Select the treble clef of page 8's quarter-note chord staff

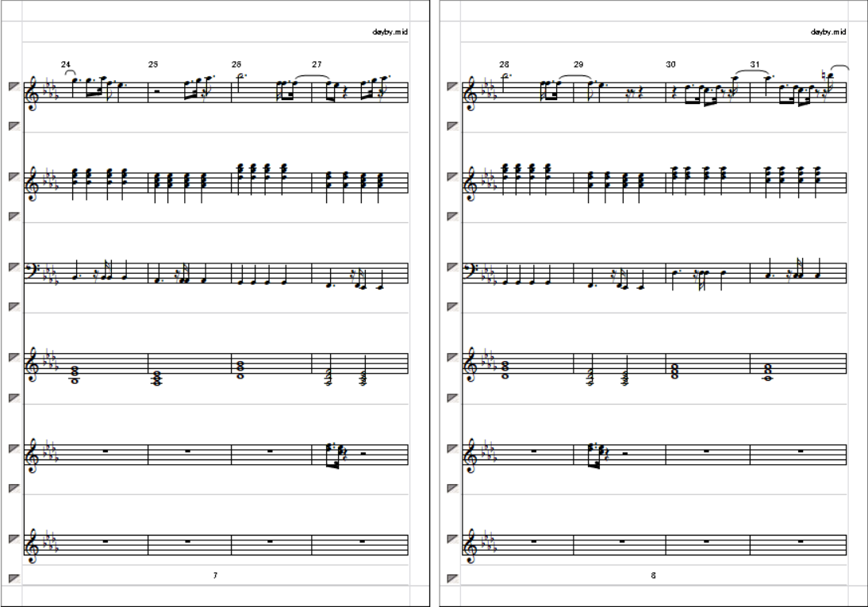point(472,182)
